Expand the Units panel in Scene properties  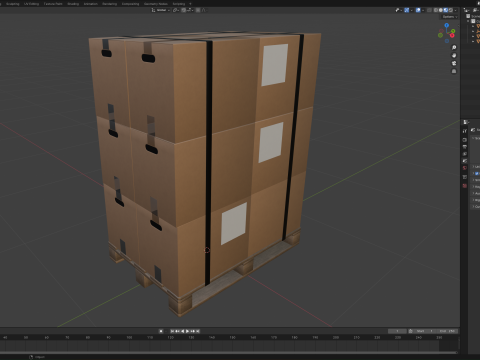click(476, 166)
